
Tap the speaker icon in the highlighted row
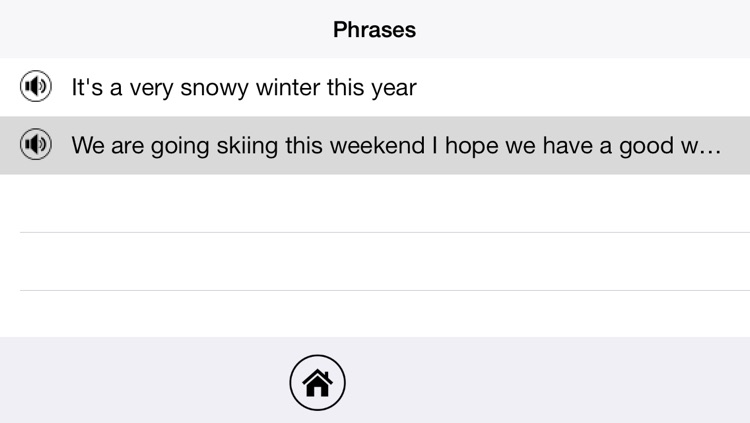[x=36, y=144]
